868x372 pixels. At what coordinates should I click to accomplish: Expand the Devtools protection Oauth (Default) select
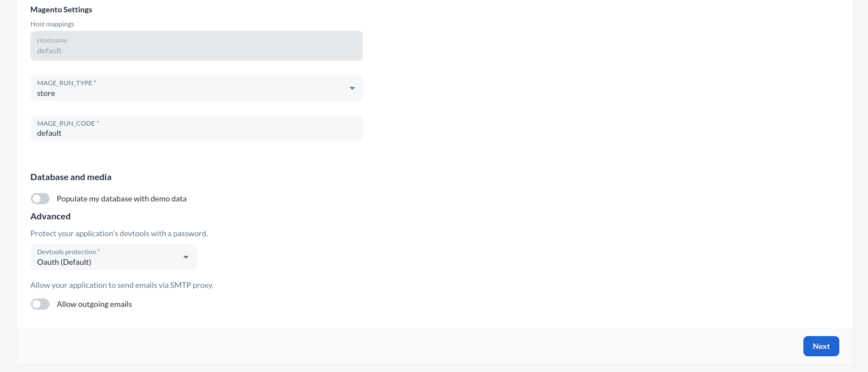[107, 258]
